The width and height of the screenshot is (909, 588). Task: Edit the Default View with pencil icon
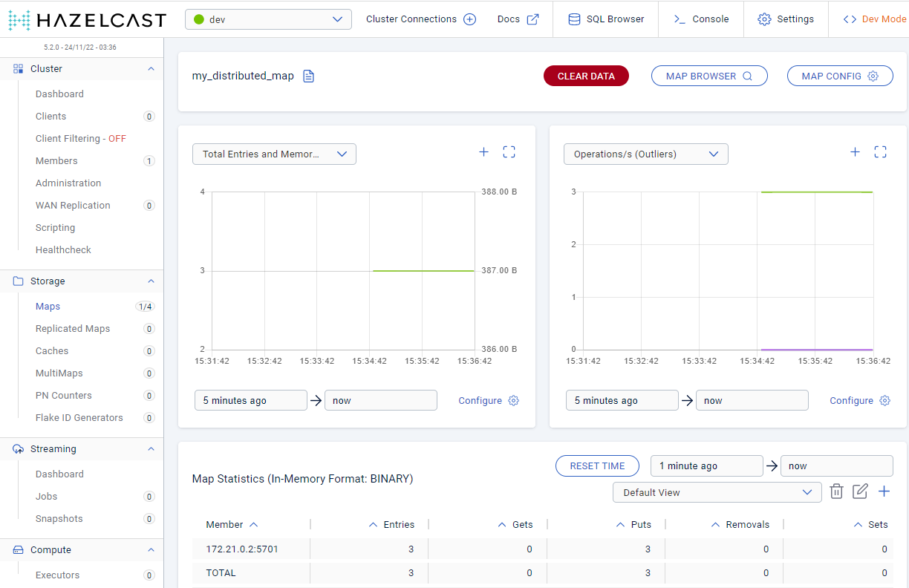coord(860,491)
